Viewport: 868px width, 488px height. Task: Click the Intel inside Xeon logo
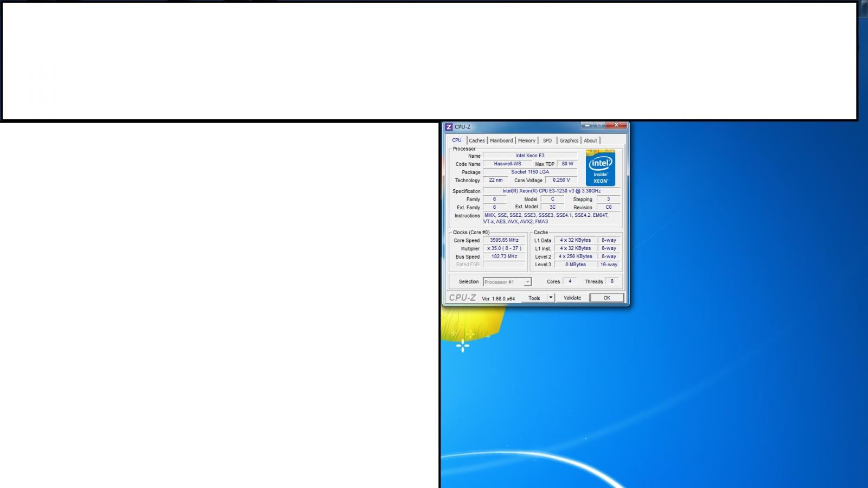point(601,168)
